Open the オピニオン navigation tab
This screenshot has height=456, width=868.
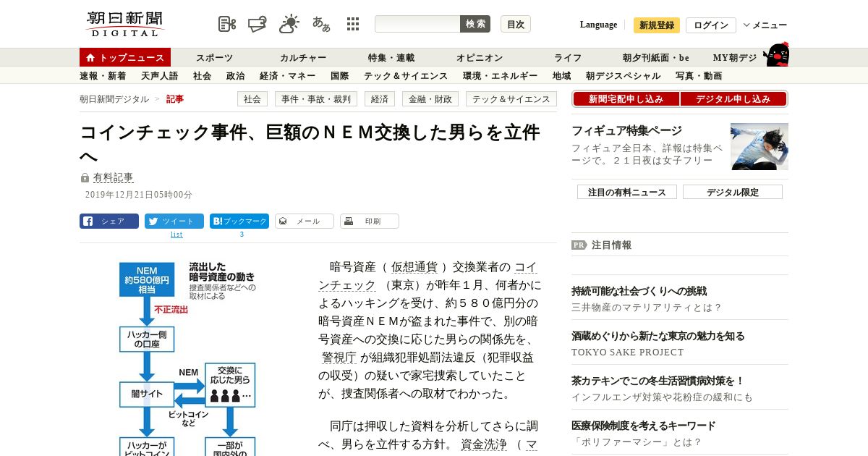(480, 58)
